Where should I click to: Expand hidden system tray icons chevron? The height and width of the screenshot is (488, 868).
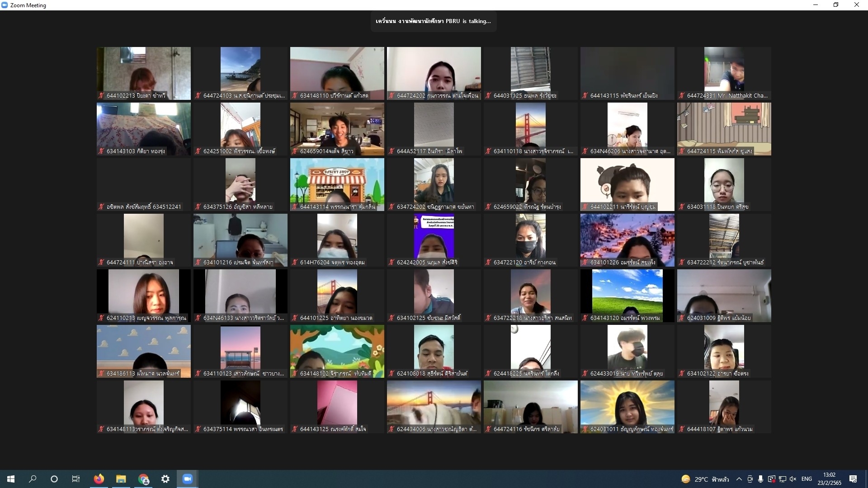739,479
